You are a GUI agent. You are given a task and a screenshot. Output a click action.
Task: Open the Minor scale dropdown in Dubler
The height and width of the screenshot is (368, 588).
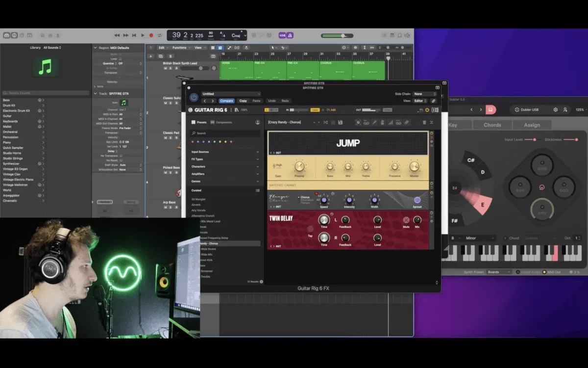[x=479, y=238]
